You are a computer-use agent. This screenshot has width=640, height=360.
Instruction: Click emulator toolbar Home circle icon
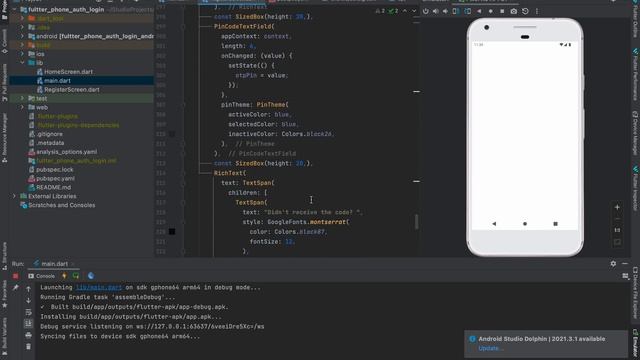(x=491, y=11)
